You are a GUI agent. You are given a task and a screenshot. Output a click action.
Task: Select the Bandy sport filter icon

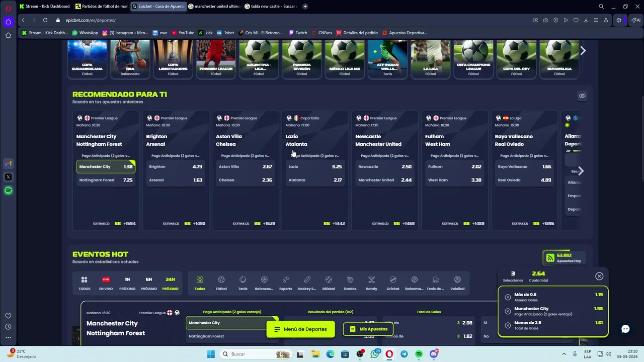pos(371,283)
